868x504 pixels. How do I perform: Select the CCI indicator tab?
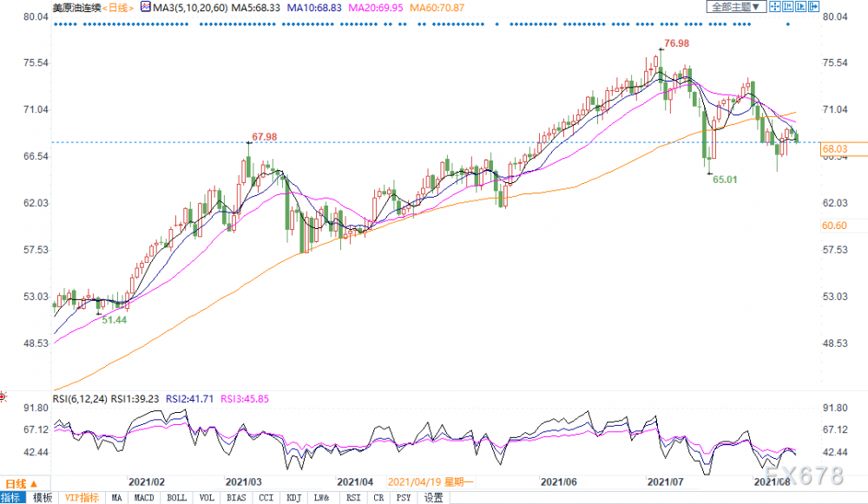[266, 498]
